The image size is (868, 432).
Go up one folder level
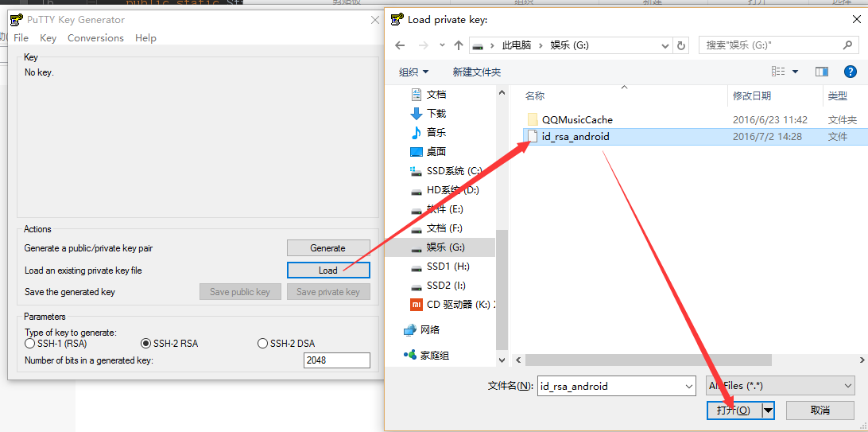coord(459,45)
